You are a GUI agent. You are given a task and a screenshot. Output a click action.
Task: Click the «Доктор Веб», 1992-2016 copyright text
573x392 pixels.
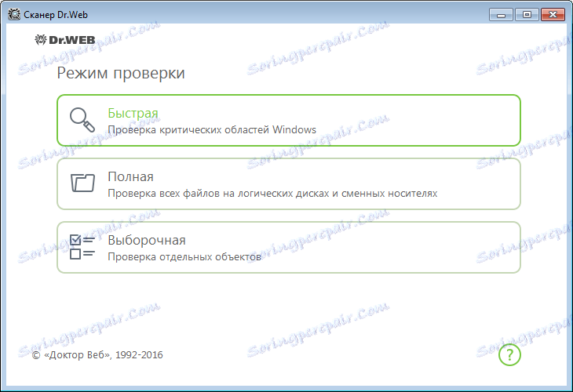coord(97,355)
